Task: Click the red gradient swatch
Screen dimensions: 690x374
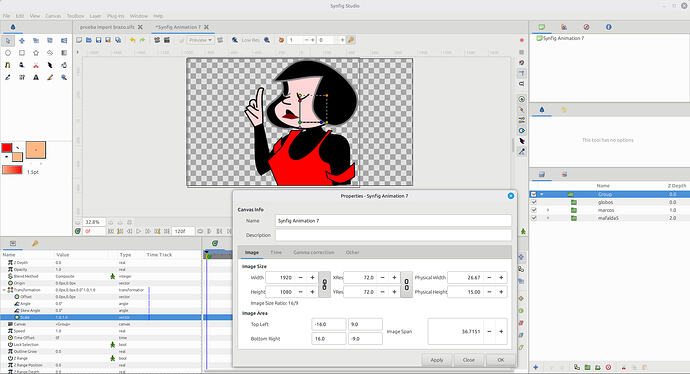Action: 12,170
